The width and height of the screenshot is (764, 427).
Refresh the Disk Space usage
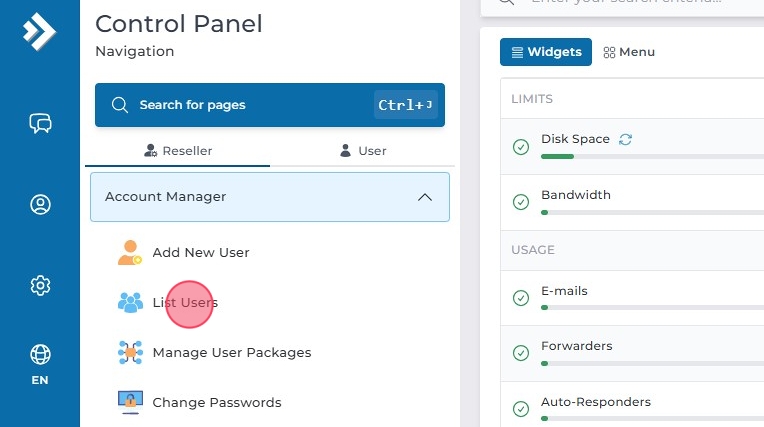pyautogui.click(x=626, y=139)
